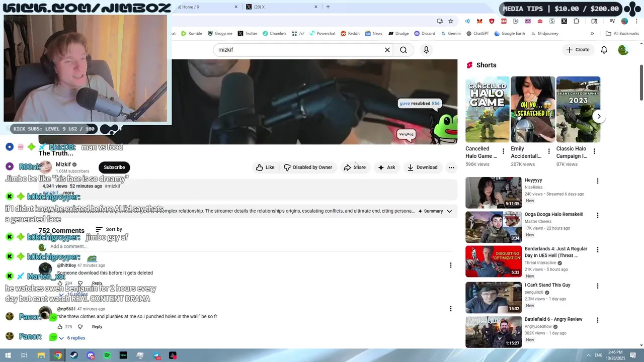The image size is (644, 362).
Task: Open the Groyp.me bookmark
Action: 220,34
